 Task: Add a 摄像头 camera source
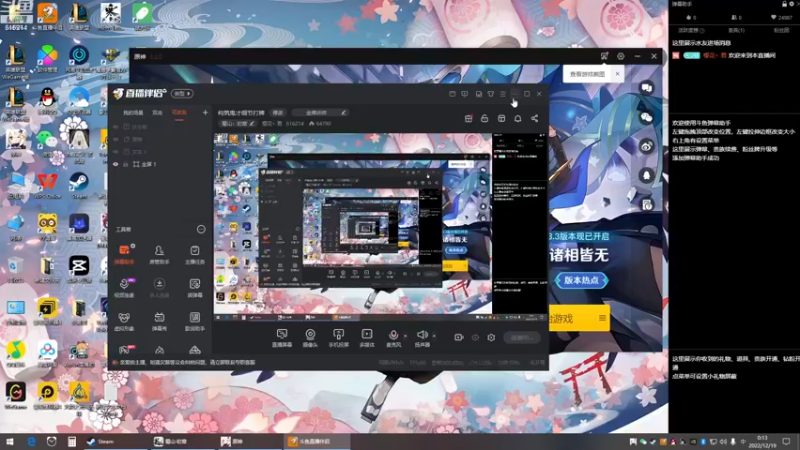pyautogui.click(x=310, y=338)
